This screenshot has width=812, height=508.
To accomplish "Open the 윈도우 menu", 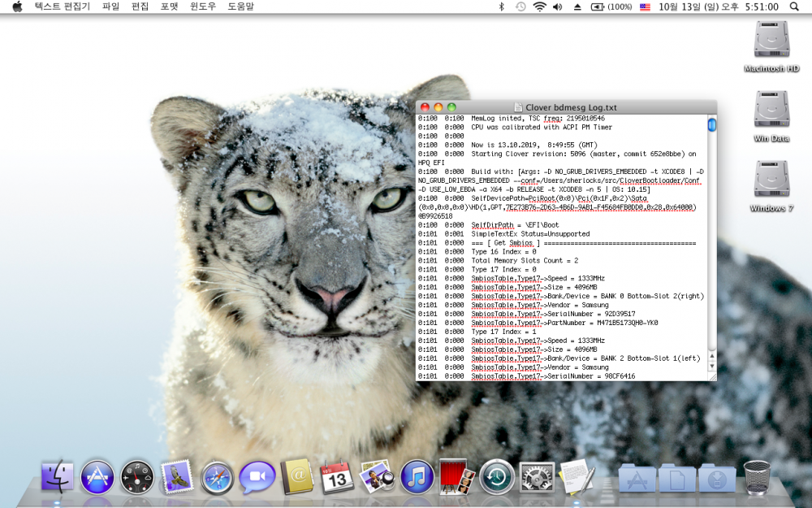I will 202,7.
